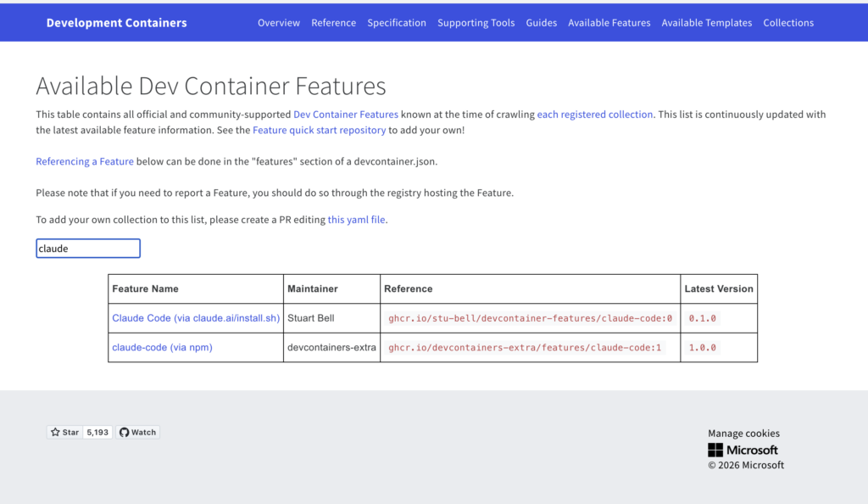
Task: Click the GitHub Star button
Action: click(x=64, y=432)
